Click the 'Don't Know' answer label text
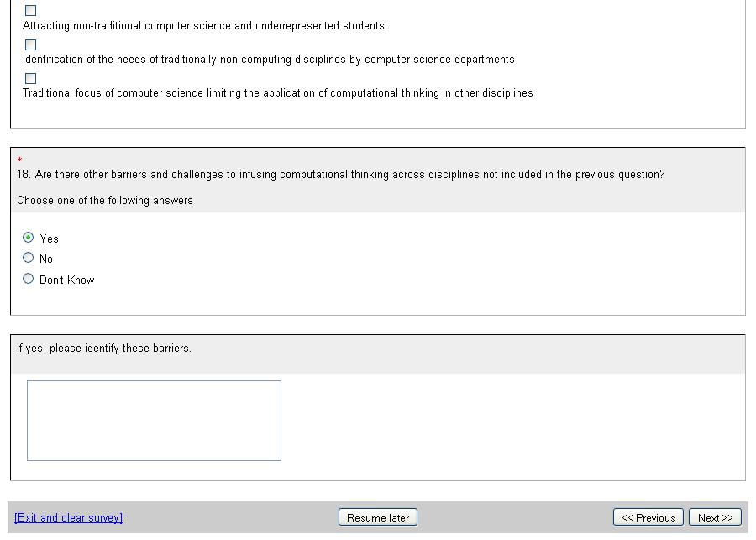 click(x=67, y=280)
